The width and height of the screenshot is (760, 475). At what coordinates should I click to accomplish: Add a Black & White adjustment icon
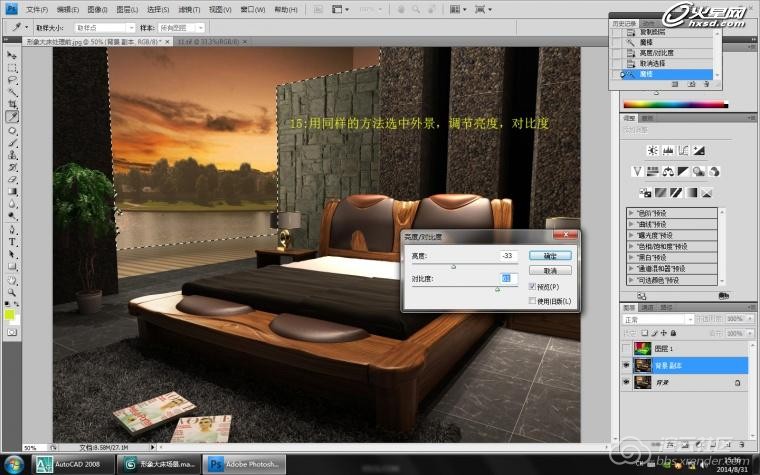click(683, 171)
